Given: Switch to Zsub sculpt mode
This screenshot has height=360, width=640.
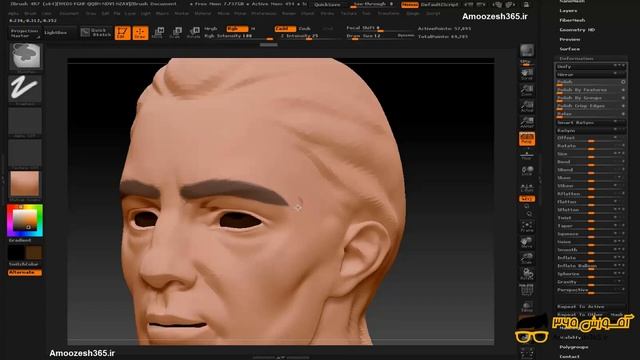Looking at the screenshot, I should click(304, 29).
